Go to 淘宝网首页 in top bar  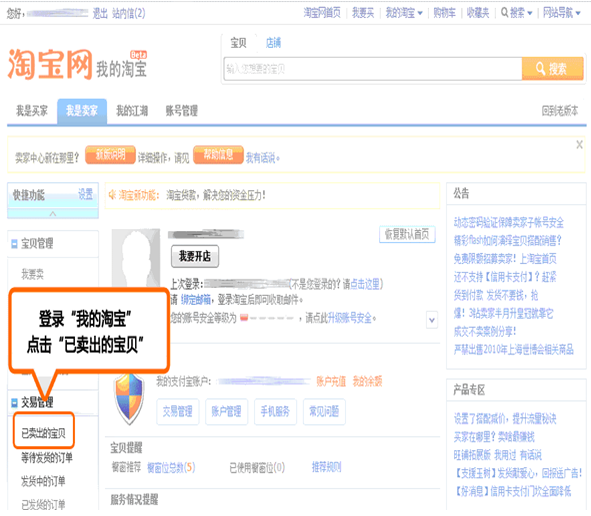322,13
